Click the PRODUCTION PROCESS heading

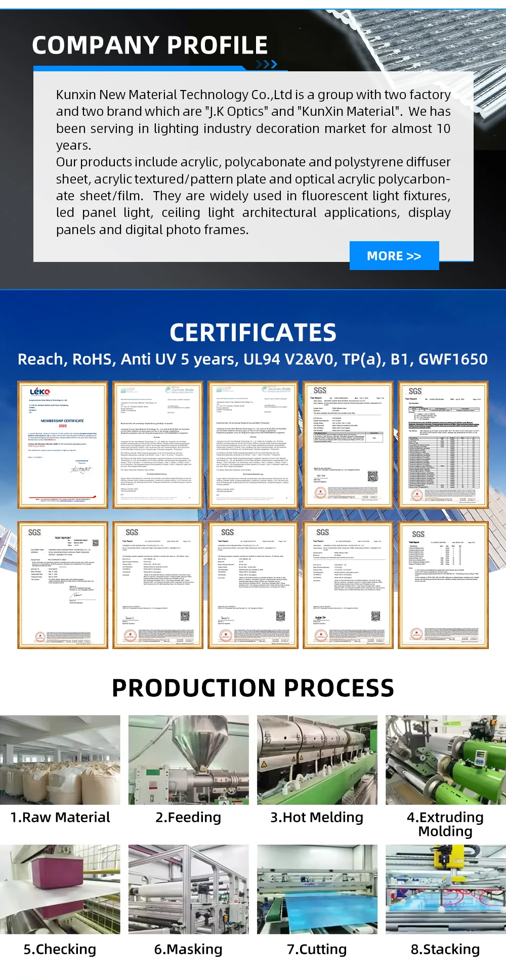tap(253, 688)
